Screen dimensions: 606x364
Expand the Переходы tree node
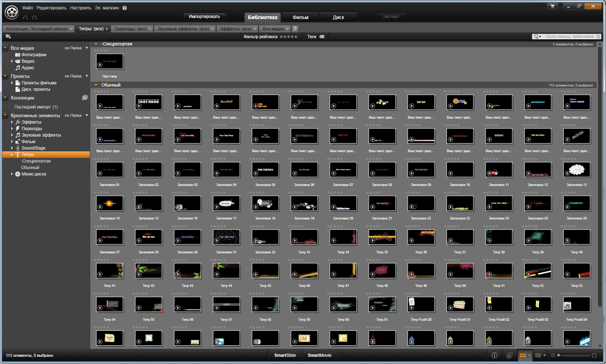[12, 129]
